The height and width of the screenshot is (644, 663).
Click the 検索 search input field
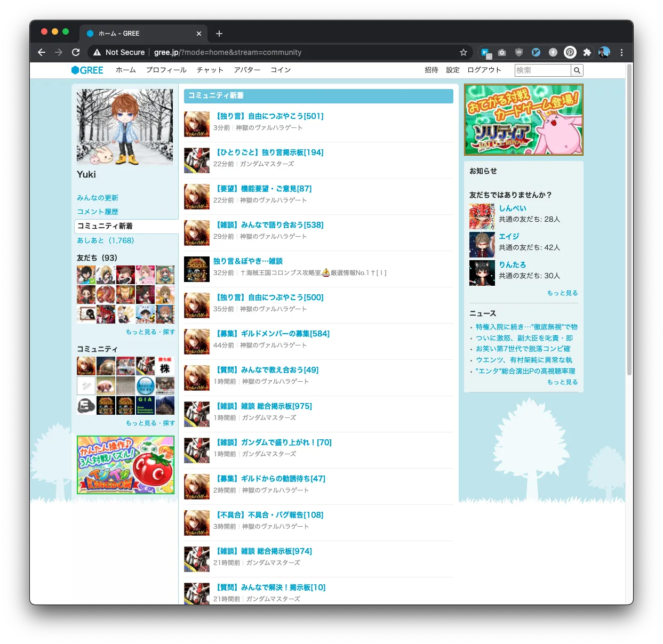pos(542,70)
